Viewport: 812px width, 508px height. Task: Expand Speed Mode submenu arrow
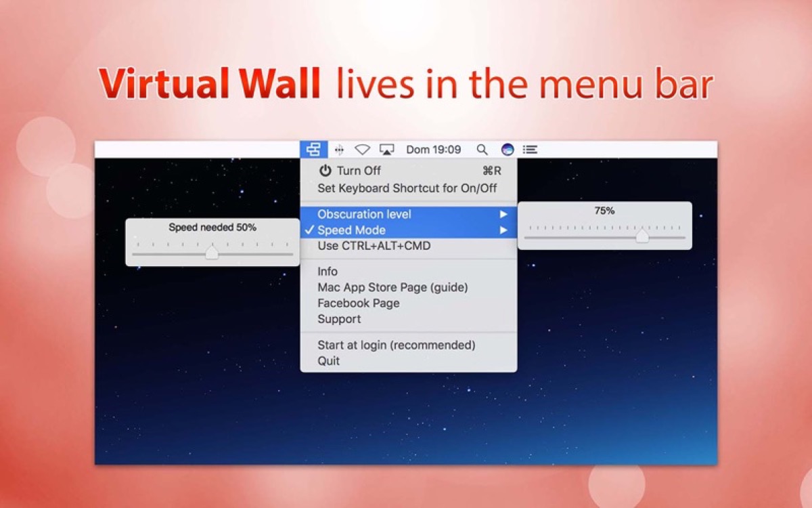[x=503, y=230]
